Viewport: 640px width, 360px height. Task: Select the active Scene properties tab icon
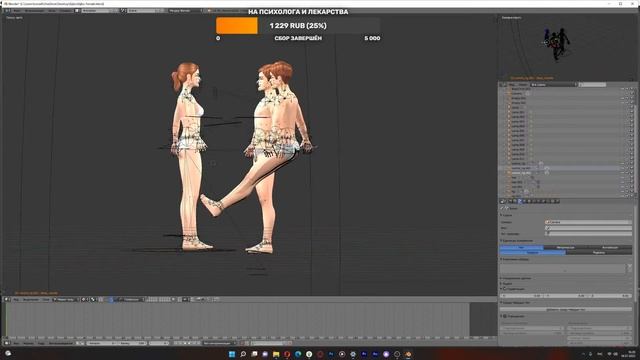(x=520, y=201)
